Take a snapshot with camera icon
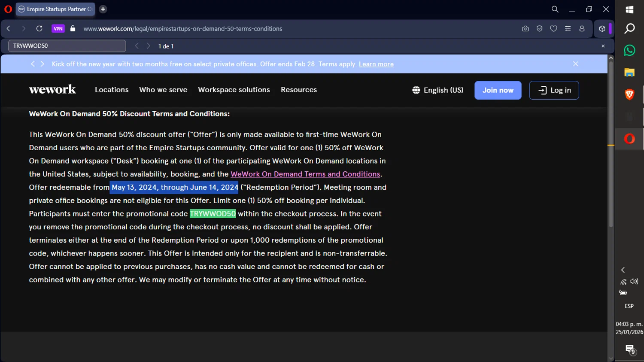Viewport: 644px width, 362px height. click(x=525, y=29)
